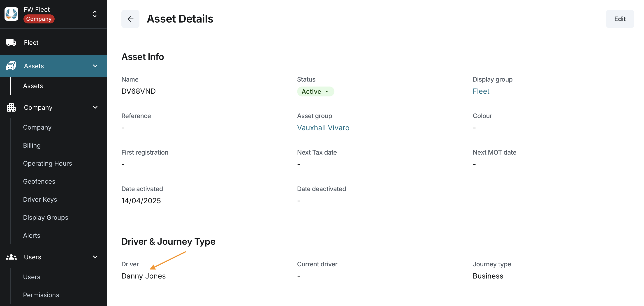Viewport: 644px width, 306px height.
Task: Click the Edit button
Action: pos(619,19)
